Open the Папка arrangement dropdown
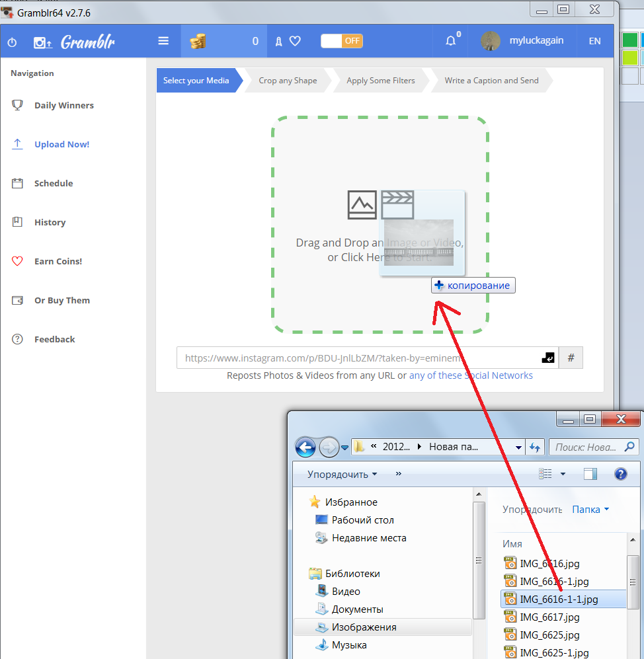The image size is (644, 659). click(590, 510)
